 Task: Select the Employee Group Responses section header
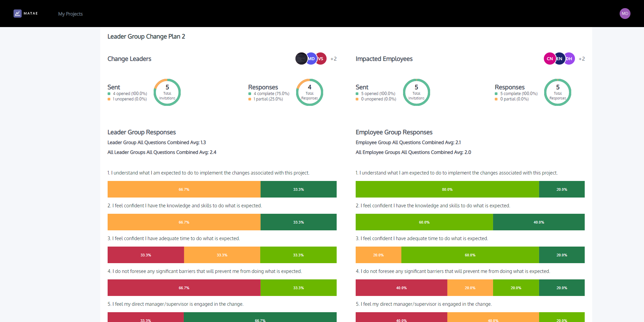click(x=394, y=132)
